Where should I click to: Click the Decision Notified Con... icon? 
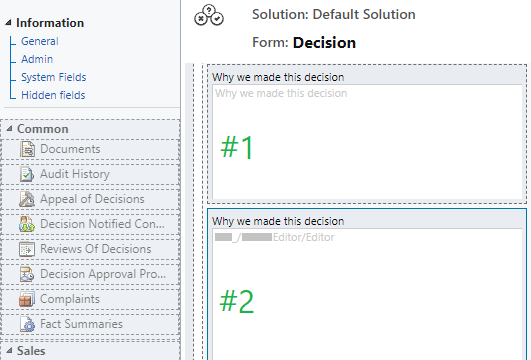[27, 224]
